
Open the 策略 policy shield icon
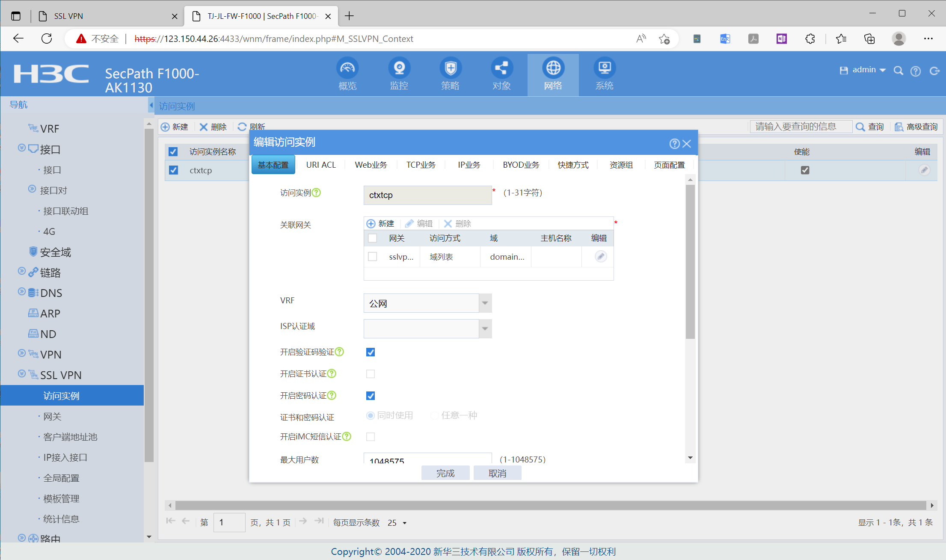(450, 68)
